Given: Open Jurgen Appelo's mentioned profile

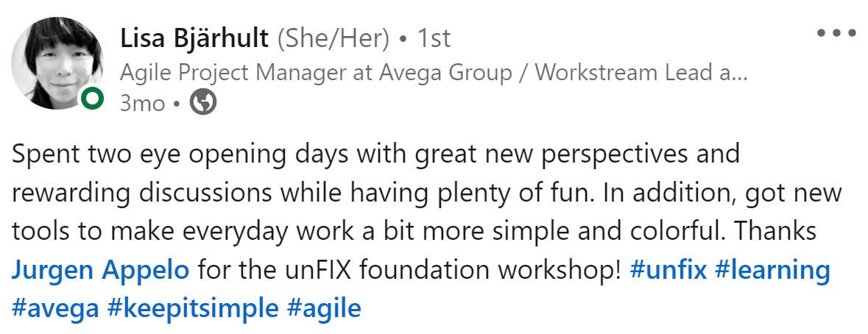Looking at the screenshot, I should coord(100,271).
